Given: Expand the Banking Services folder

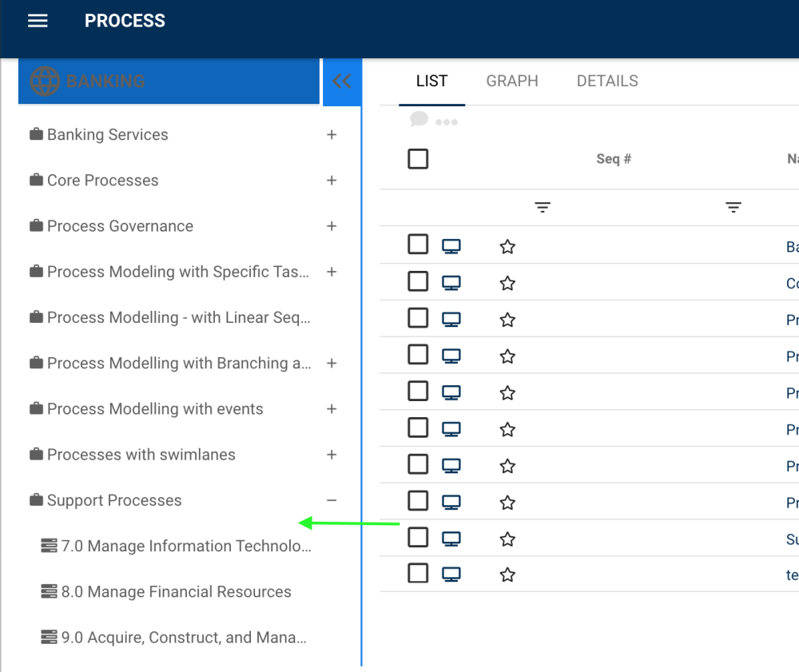Looking at the screenshot, I should 332,135.
